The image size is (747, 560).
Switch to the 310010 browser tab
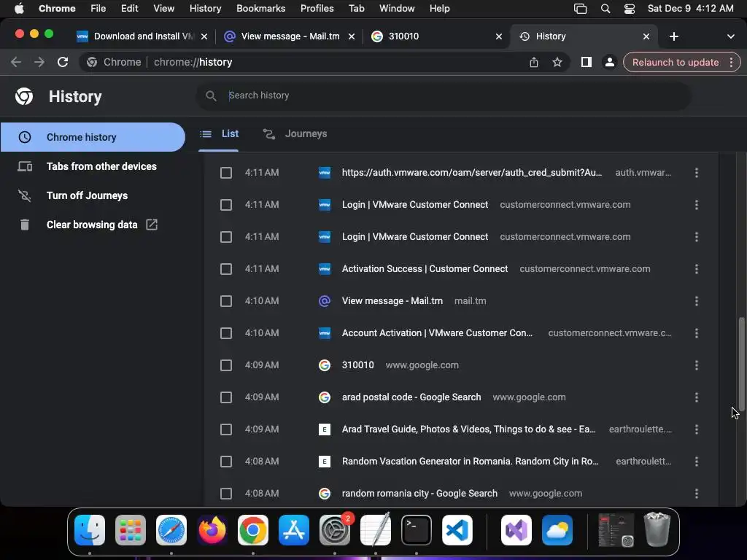(x=436, y=36)
